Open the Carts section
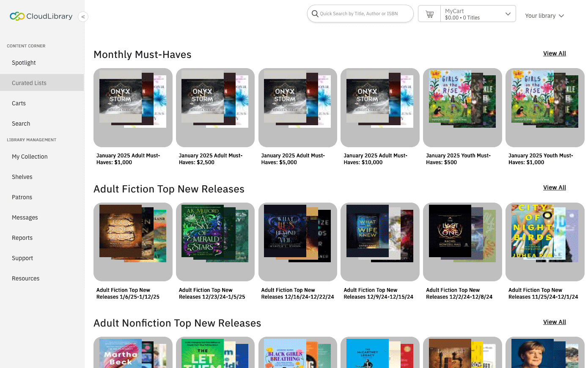 [x=19, y=103]
